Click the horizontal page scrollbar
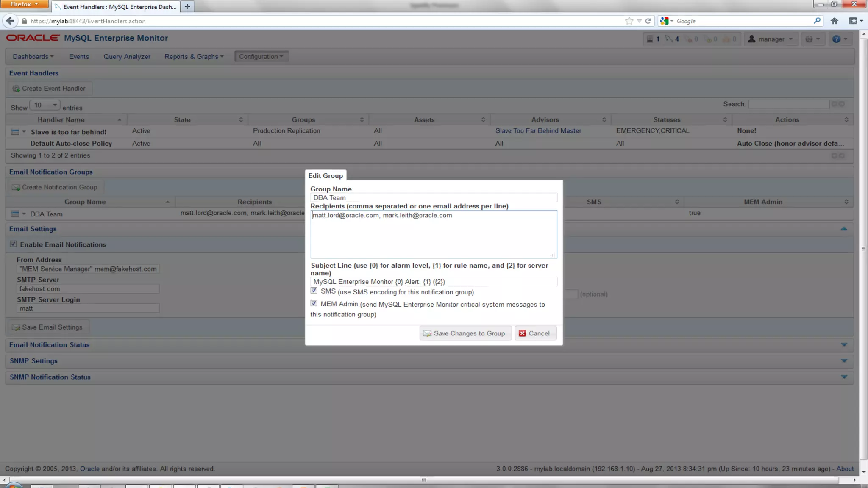 424,480
